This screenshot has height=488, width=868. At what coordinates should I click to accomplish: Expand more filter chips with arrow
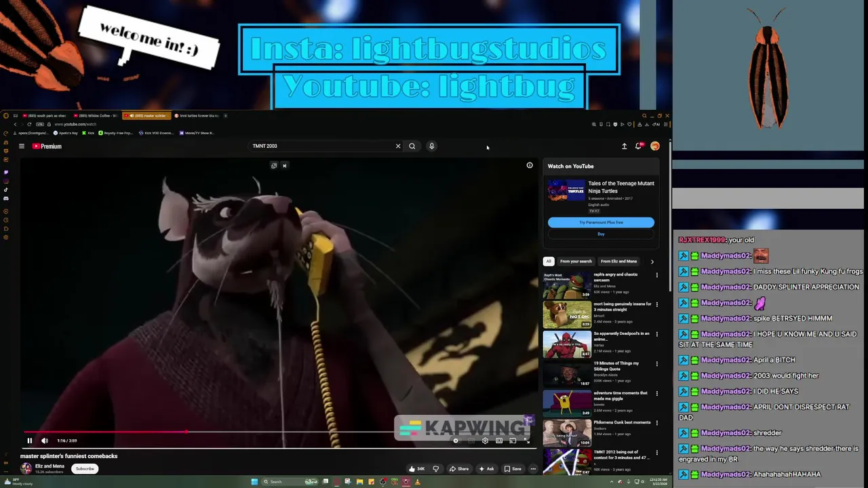(x=652, y=261)
